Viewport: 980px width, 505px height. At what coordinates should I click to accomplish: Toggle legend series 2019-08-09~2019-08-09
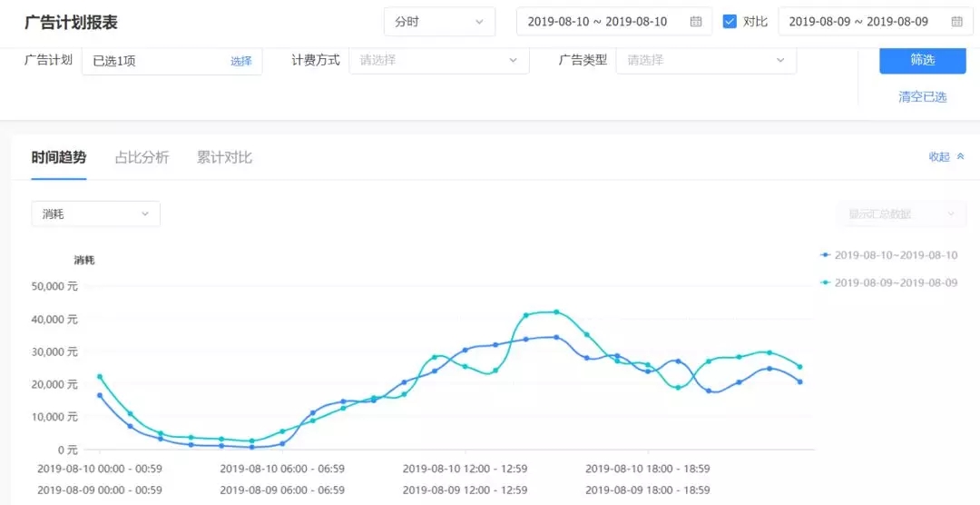coord(888,282)
